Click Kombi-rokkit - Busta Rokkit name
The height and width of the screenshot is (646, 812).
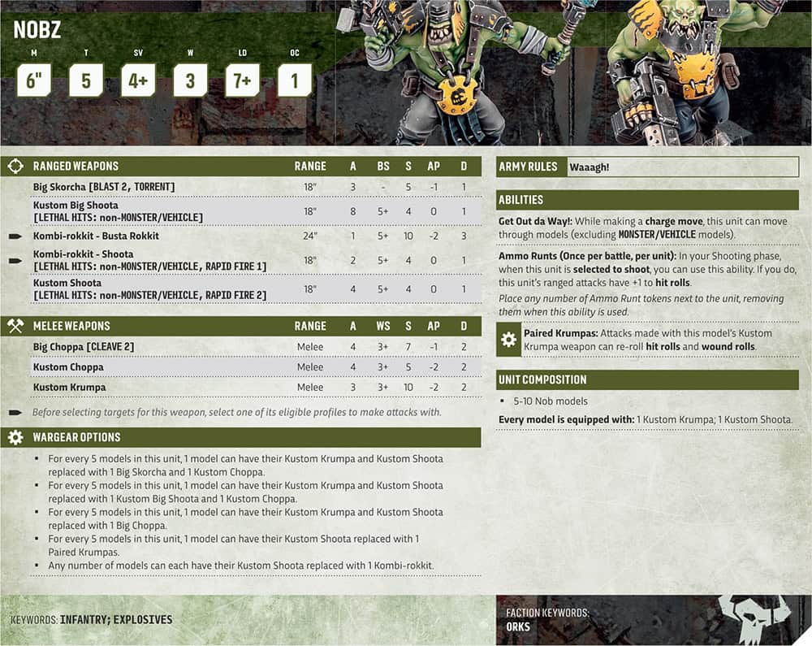[x=96, y=236]
